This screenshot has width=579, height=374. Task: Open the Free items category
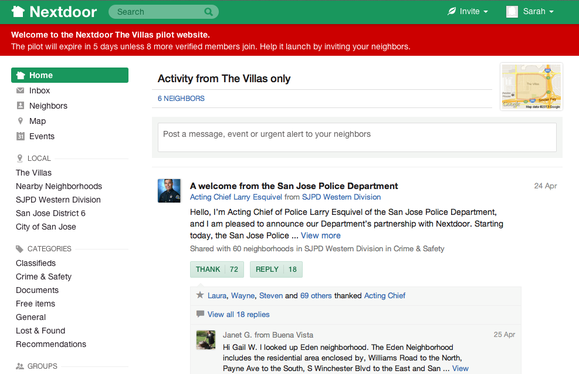point(35,303)
